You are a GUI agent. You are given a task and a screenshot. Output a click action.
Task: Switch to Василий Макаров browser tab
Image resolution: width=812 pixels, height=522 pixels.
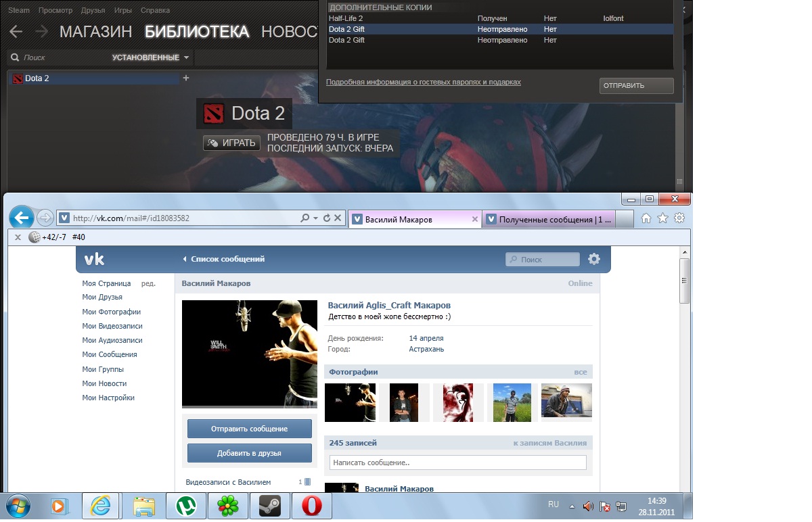tap(415, 218)
